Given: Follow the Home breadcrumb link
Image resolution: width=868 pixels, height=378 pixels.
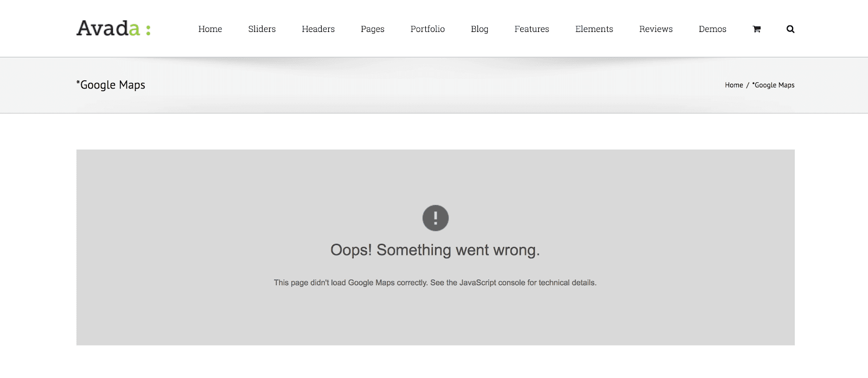Looking at the screenshot, I should pyautogui.click(x=734, y=85).
